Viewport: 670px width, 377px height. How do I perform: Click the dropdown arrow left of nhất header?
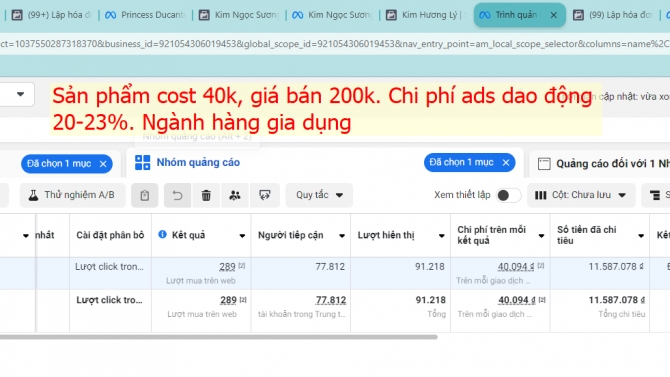(26, 236)
